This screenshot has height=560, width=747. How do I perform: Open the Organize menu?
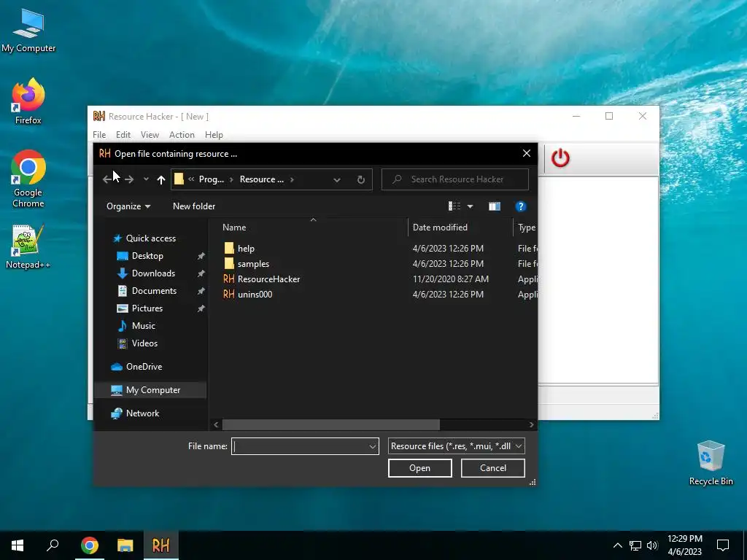coord(128,206)
